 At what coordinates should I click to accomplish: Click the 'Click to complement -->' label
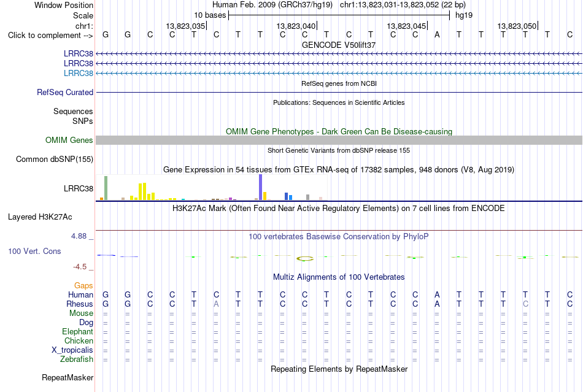click(50, 36)
